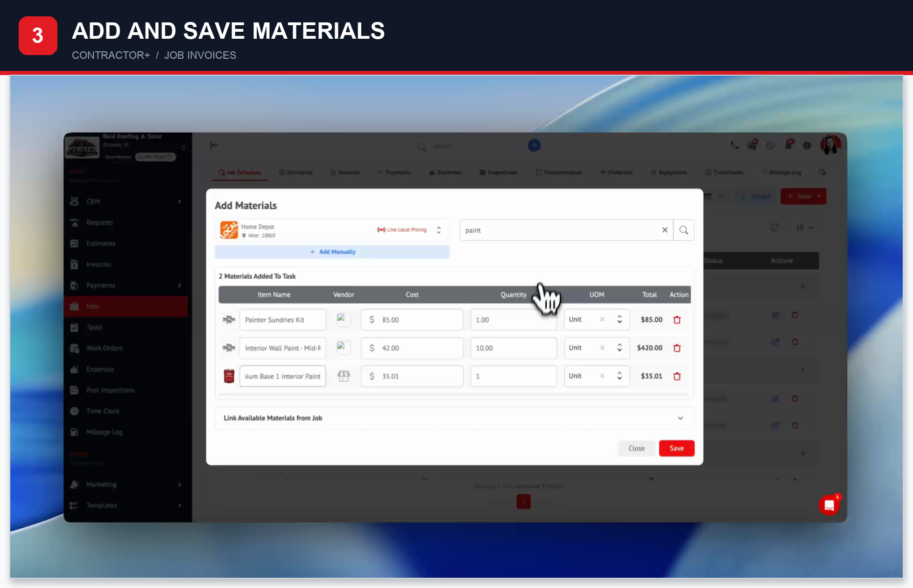The height and width of the screenshot is (588, 913).
Task: Open Post Inspections in the sidebar
Action: click(x=126, y=390)
